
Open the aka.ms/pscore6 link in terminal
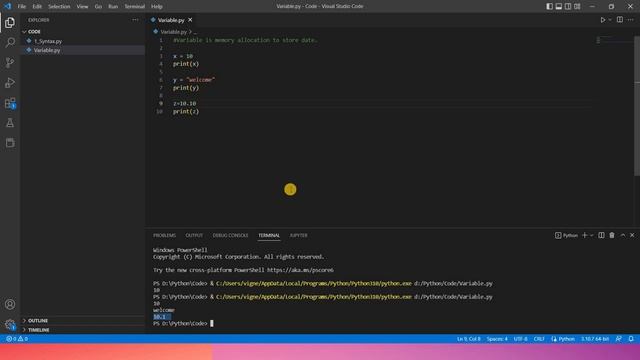click(300, 270)
